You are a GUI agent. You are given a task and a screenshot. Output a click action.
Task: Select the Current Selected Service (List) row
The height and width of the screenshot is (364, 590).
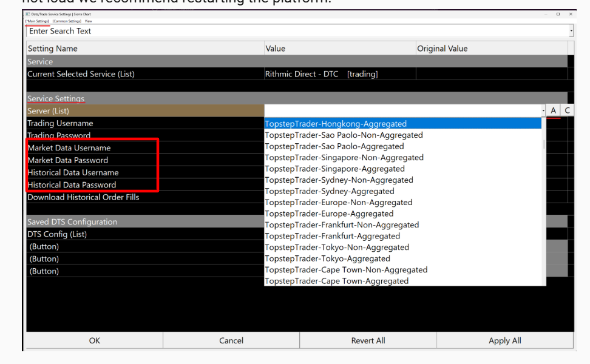click(145, 74)
